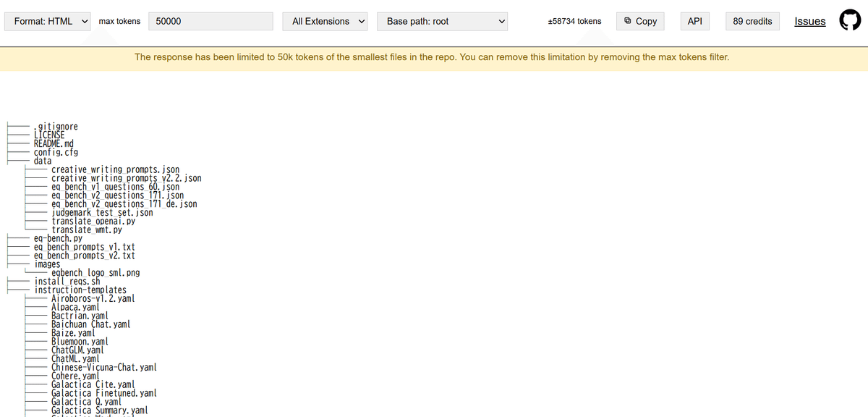Click the data folder entry
The height and width of the screenshot is (417, 868).
point(43,161)
